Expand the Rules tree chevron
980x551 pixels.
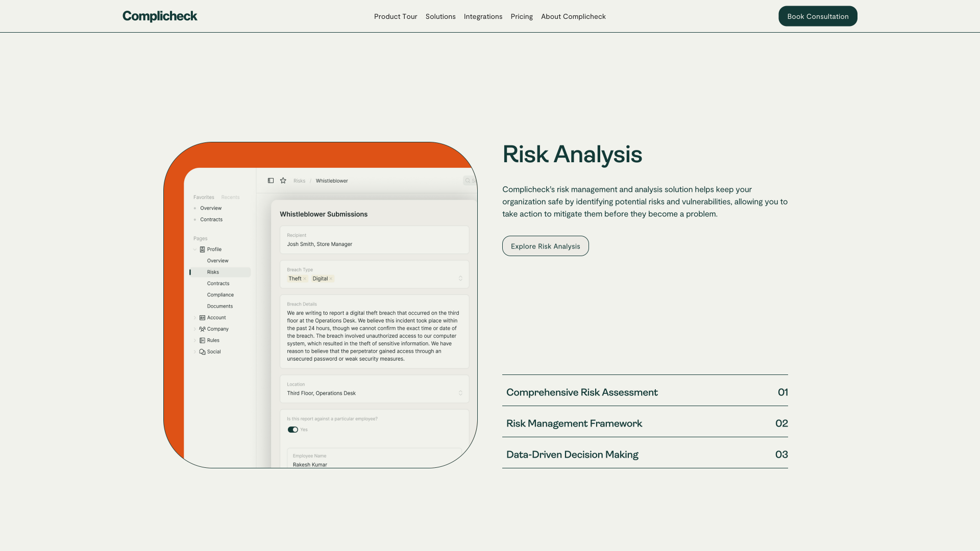(x=195, y=340)
